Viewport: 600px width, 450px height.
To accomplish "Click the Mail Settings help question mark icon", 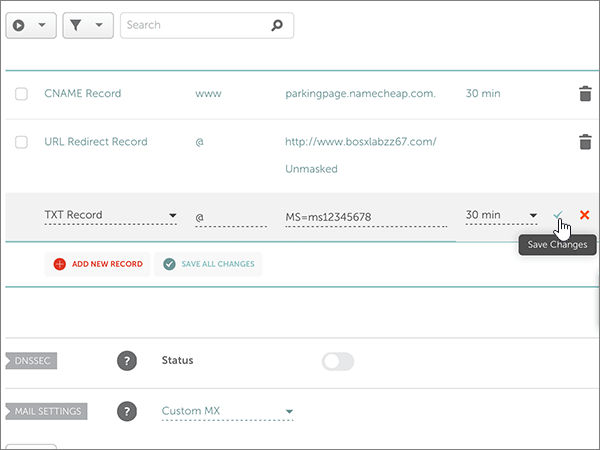I will tap(126, 411).
